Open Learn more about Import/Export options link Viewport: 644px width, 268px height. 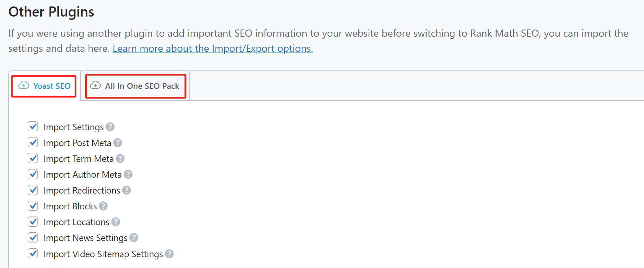[213, 49]
